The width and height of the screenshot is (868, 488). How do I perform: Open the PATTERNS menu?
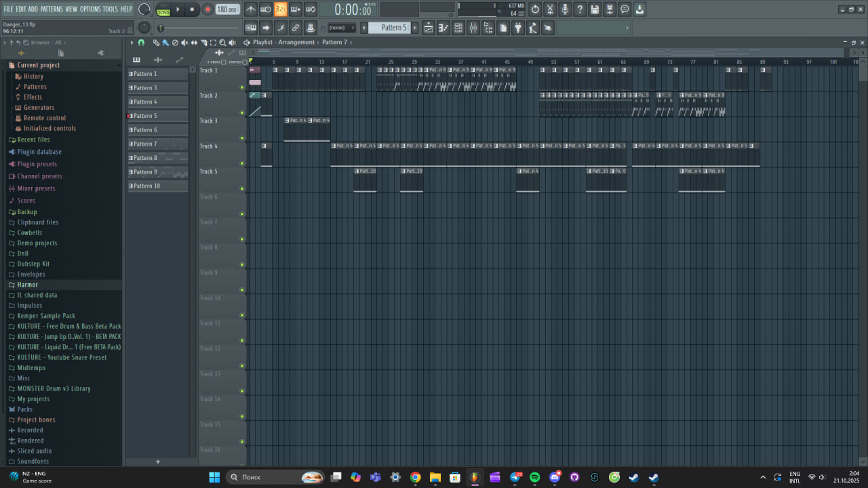pyautogui.click(x=52, y=9)
